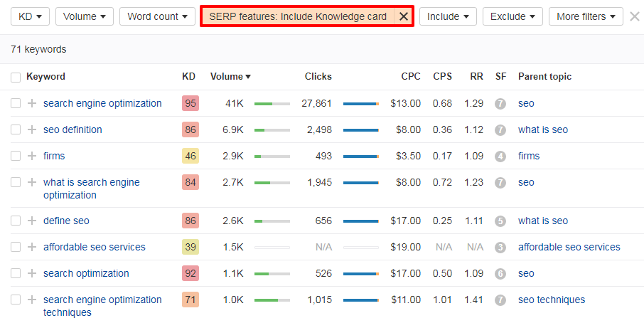The height and width of the screenshot is (323, 644).
Task: Open SERP features badge 3 for 'affordable seo services'
Action: click(500, 248)
